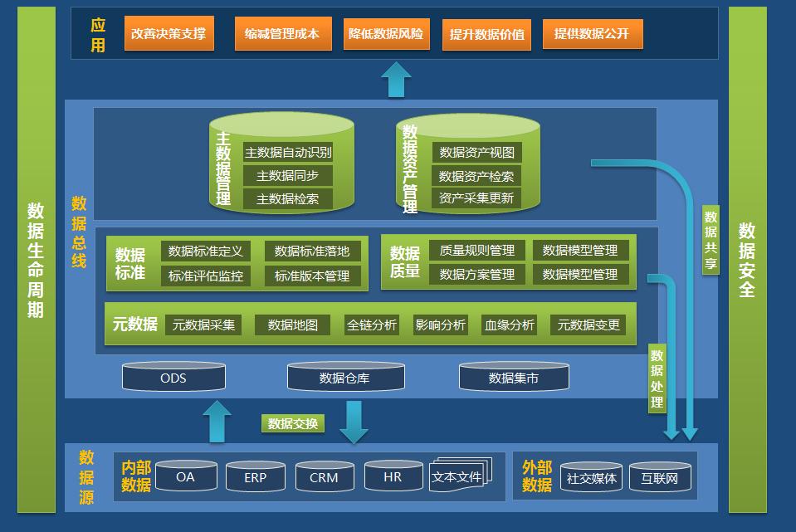Select the 数据共享 vertical label
The width and height of the screenshot is (796, 532).
711,240
